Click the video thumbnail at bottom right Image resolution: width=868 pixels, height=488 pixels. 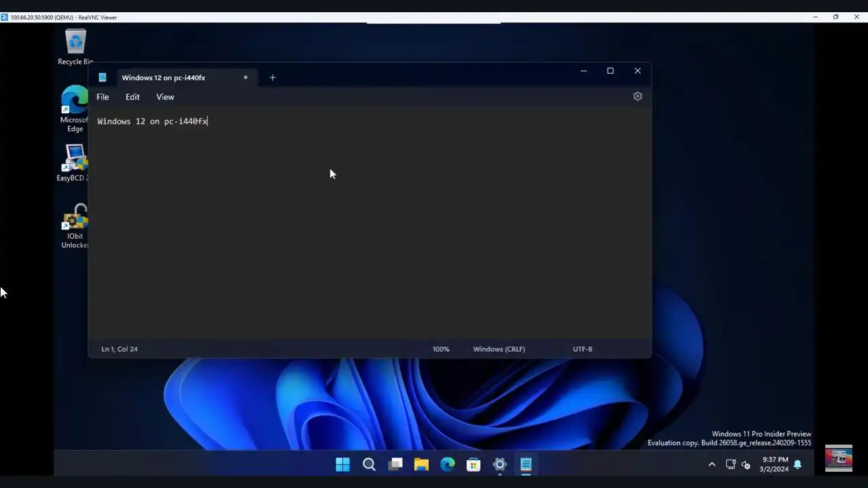(839, 458)
